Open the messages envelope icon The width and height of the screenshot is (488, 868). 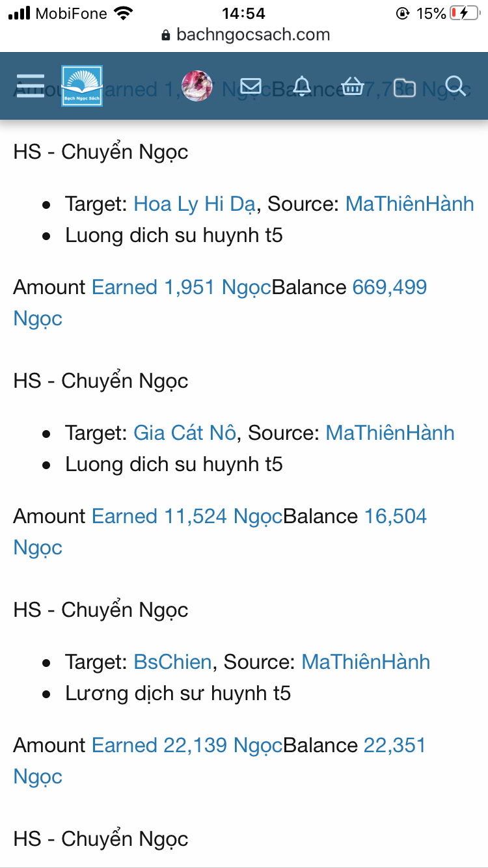pos(251,86)
